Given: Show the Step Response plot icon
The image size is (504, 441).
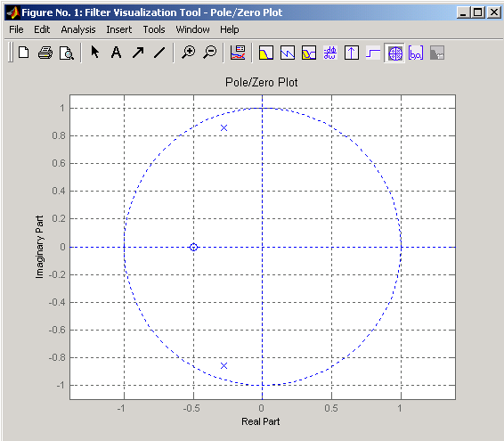Looking at the screenshot, I should click(x=373, y=53).
